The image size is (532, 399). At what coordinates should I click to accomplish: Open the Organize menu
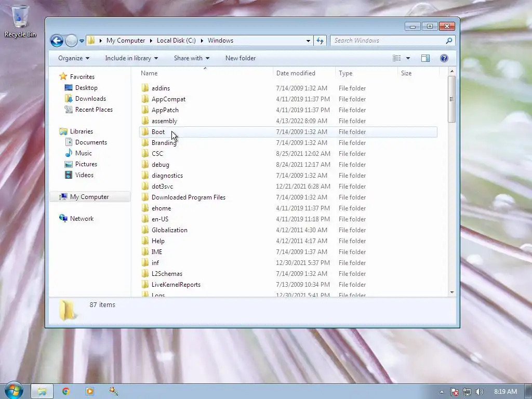coord(74,58)
